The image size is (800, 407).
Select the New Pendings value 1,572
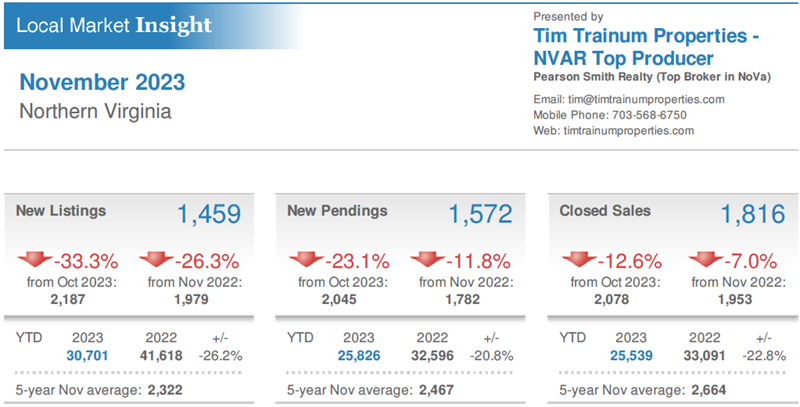pos(479,213)
